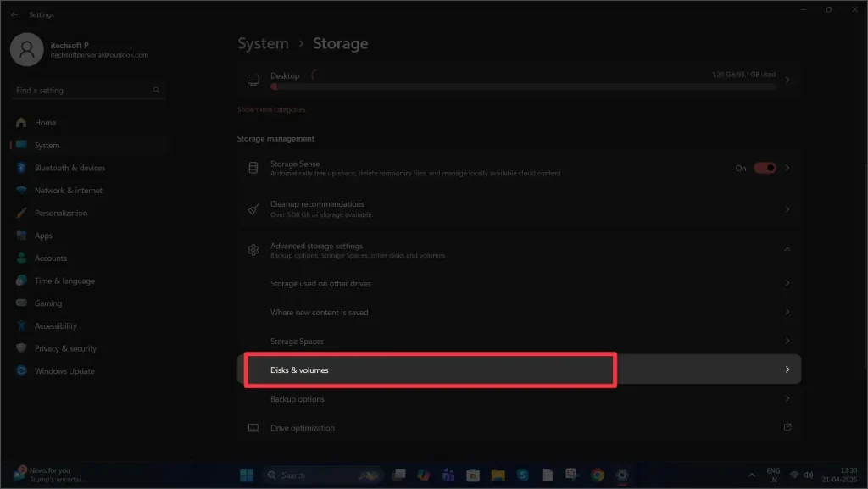The image size is (868, 489).
Task: Open the Cleanup recommendations item
Action: click(517, 208)
